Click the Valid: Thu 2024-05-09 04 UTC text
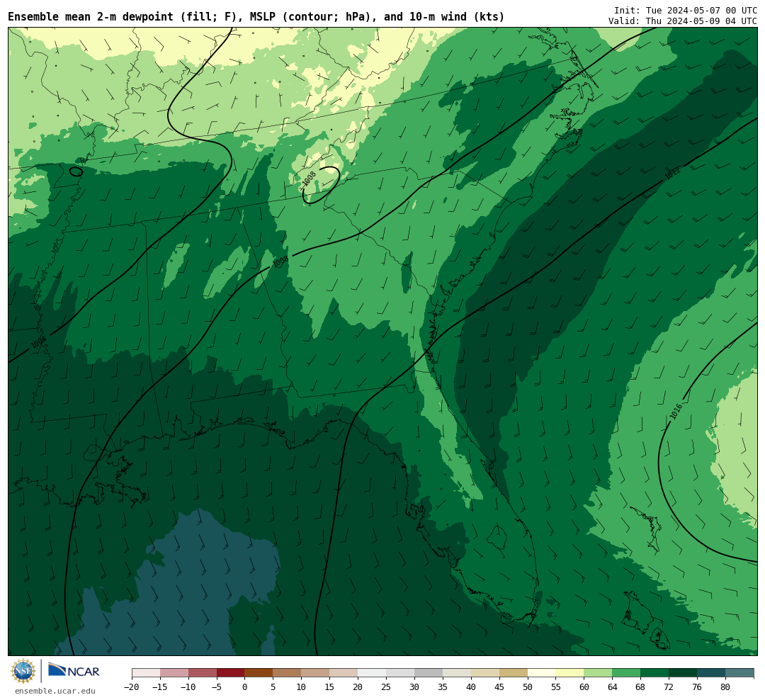 coord(683,21)
